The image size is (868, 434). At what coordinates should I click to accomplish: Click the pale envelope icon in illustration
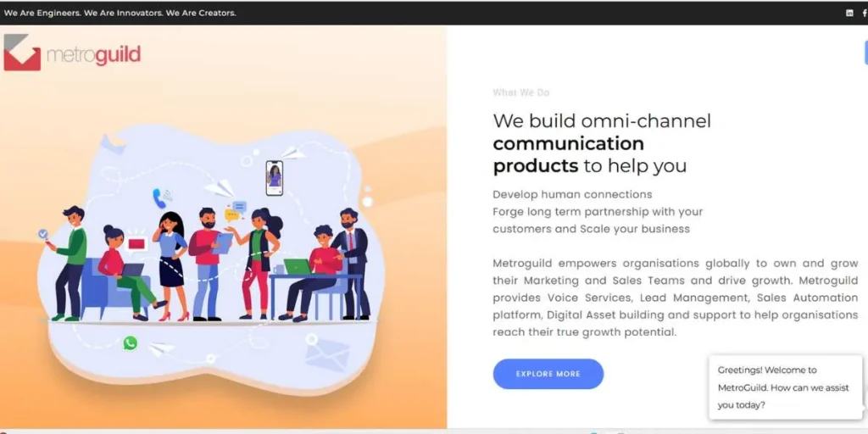tap(327, 355)
